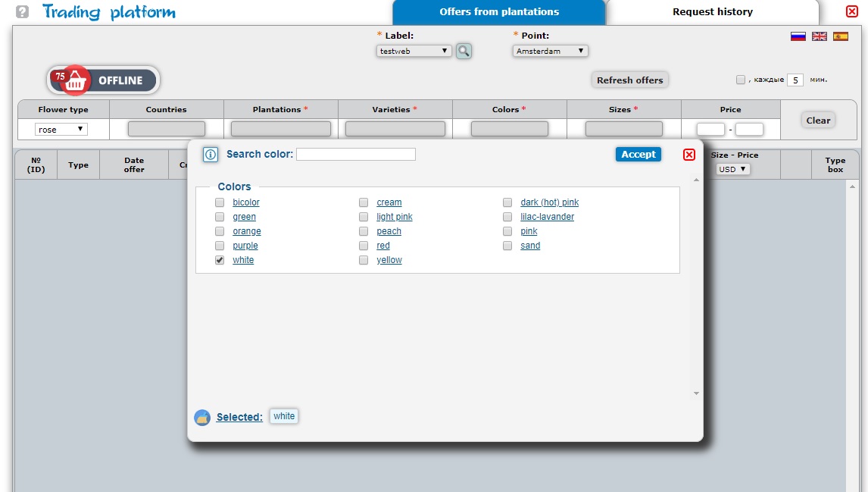Screen dimensions: 868x492
Task: Enable the auto-refresh interval checkbox
Action: pyautogui.click(x=740, y=80)
